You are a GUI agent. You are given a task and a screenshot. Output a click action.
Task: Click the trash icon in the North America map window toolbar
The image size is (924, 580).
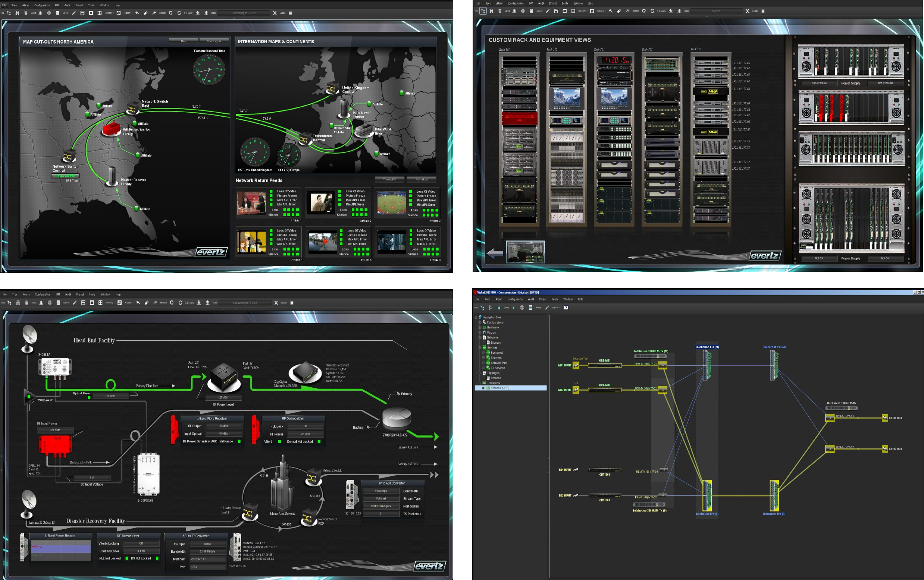[26, 13]
